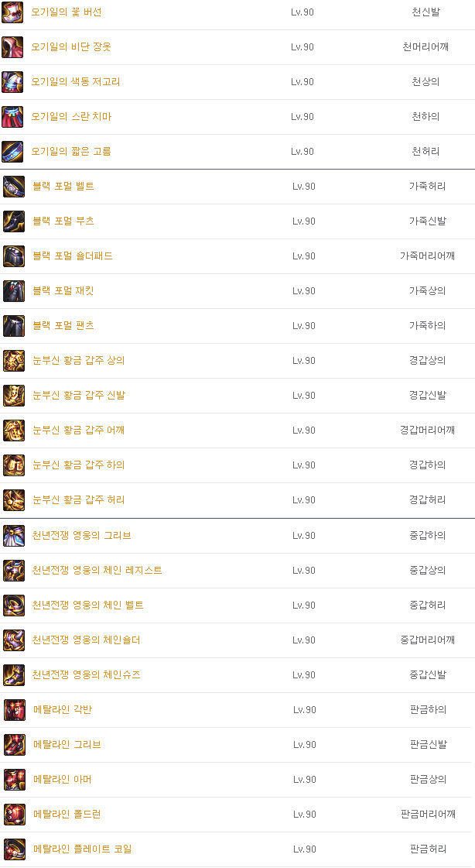Select the 메탈라인 그리브 item icon
Viewport: 475px width, 868px height.
(14, 745)
